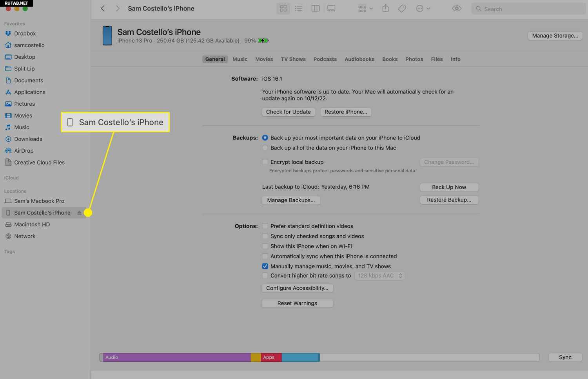Select back up to this Mac option

(x=265, y=148)
